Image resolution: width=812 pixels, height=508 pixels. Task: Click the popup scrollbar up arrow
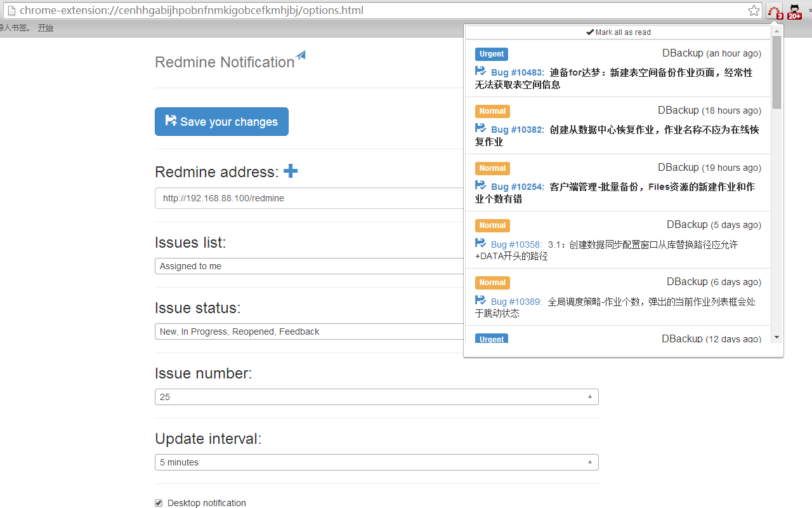(777, 30)
